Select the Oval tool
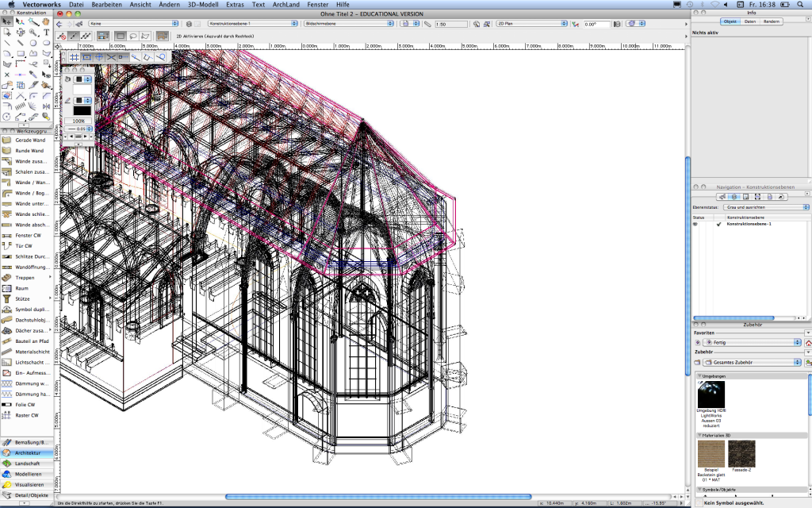This screenshot has height=508, width=812. [46, 43]
